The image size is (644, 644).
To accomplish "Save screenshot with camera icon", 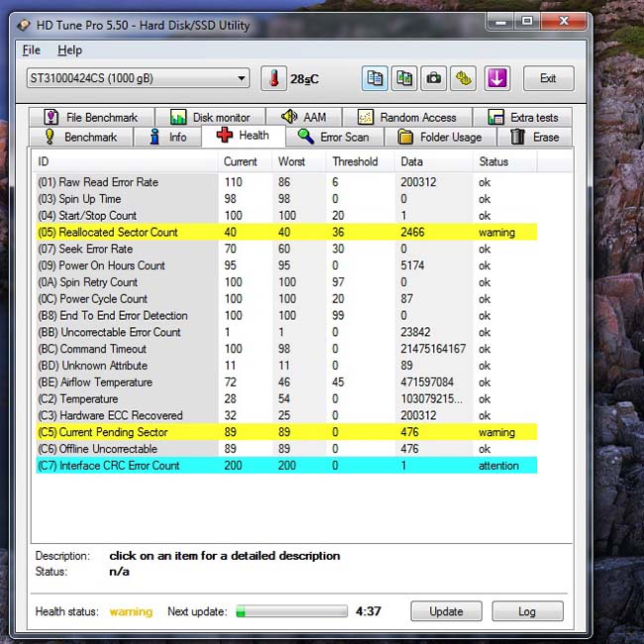I will click(x=434, y=78).
